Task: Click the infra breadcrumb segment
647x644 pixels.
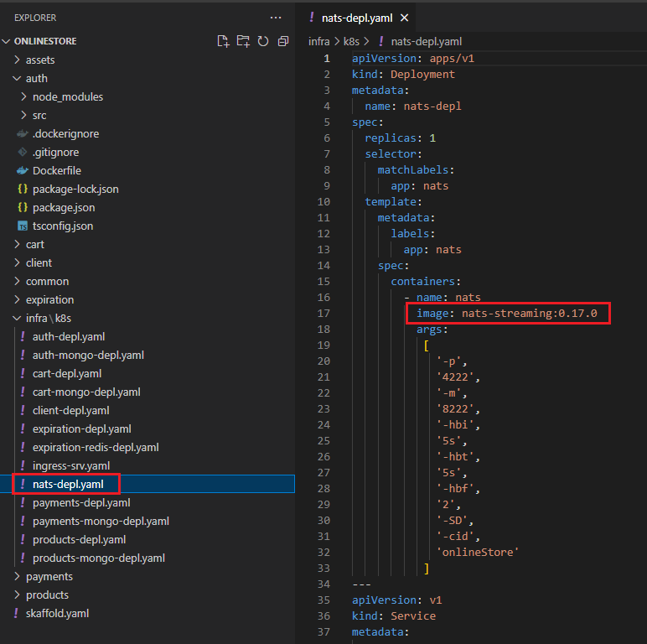Action: point(319,41)
